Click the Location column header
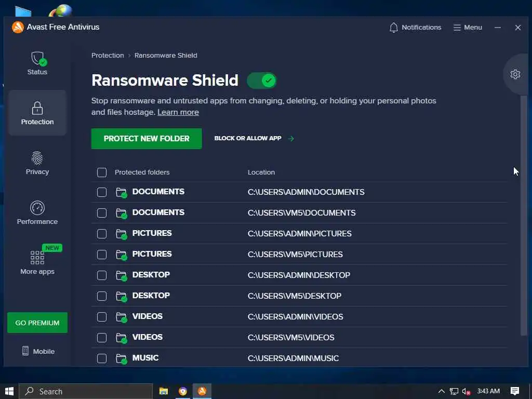The height and width of the screenshot is (399, 532). coord(261,172)
